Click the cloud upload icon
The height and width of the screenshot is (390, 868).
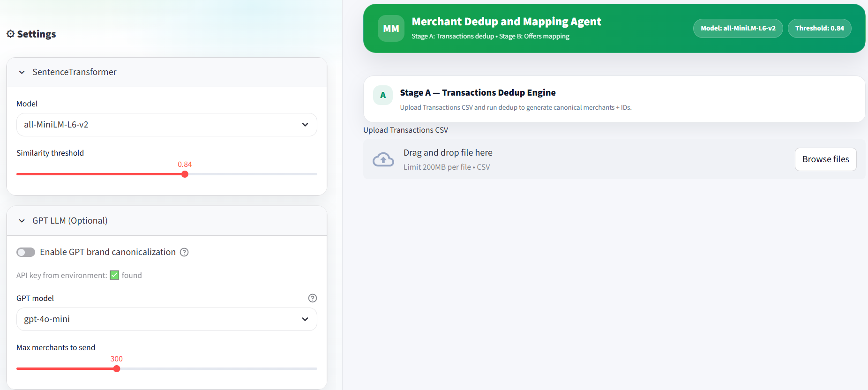383,160
